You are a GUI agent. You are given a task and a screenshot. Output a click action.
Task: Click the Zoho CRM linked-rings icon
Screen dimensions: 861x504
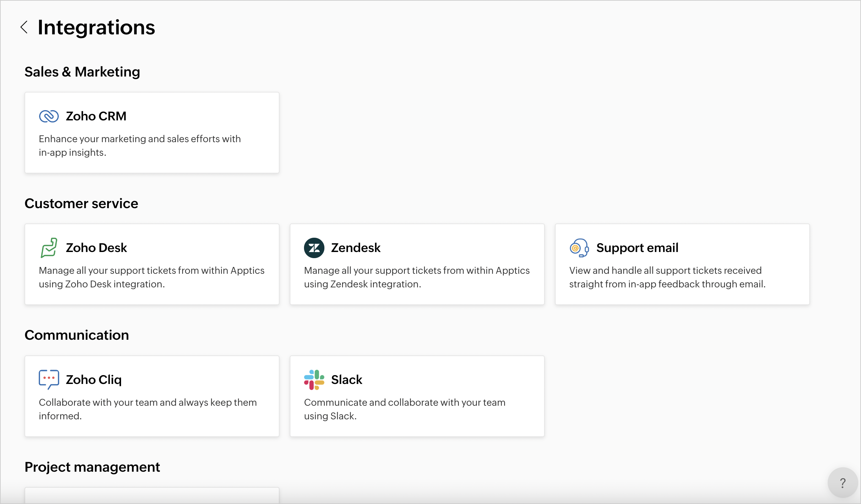point(49,116)
